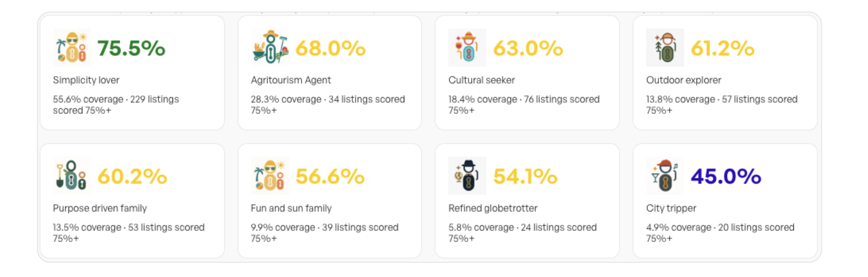Image resolution: width=868 pixels, height=277 pixels.
Task: Click the Fun and sun family icon
Action: coord(270,176)
